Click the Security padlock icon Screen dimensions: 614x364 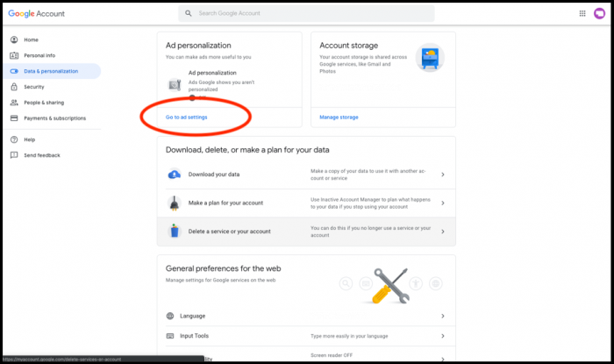(14, 87)
